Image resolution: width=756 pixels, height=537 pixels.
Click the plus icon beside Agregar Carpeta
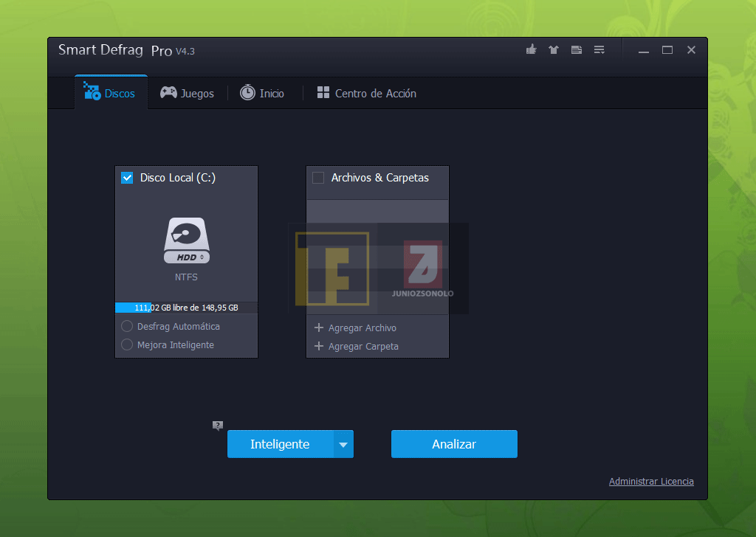319,346
